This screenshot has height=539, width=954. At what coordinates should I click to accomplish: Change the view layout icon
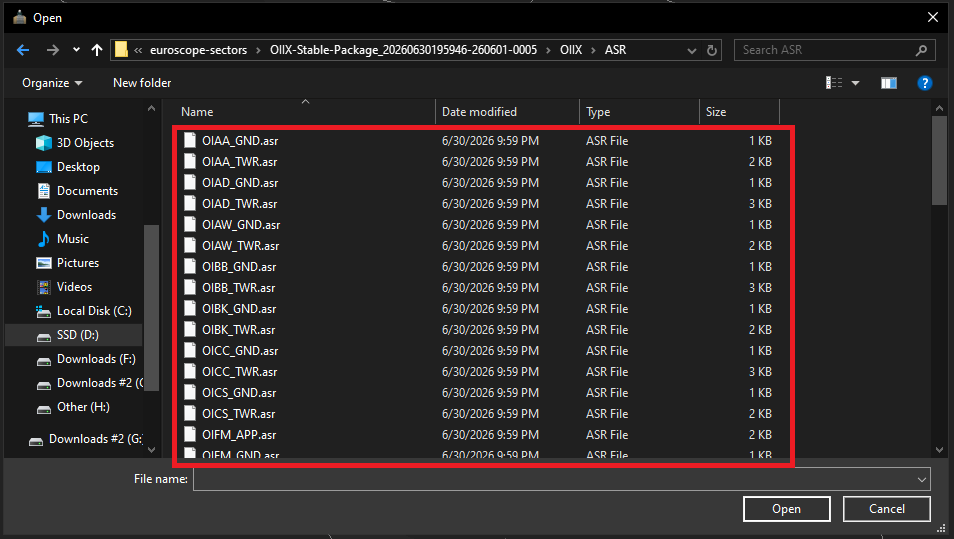point(834,83)
